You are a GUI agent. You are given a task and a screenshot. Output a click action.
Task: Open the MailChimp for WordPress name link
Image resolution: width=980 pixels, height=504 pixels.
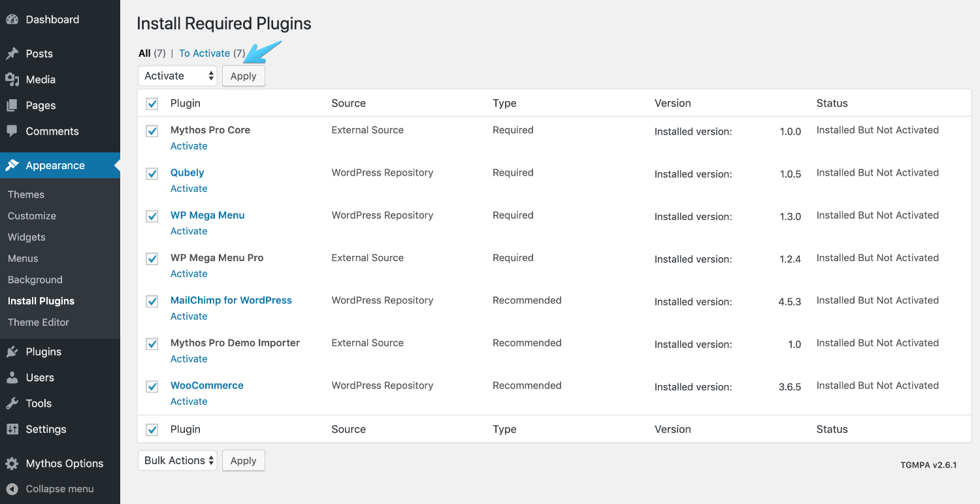231,300
